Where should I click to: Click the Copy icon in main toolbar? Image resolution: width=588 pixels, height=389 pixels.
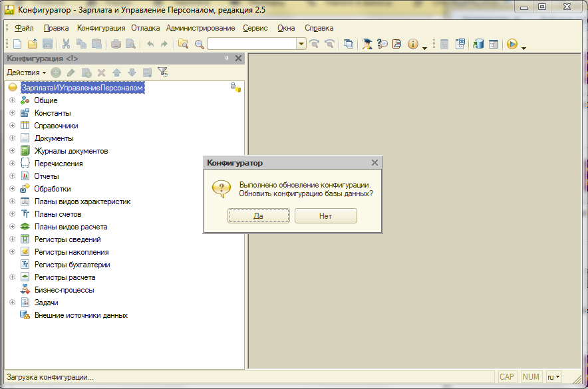tap(81, 44)
